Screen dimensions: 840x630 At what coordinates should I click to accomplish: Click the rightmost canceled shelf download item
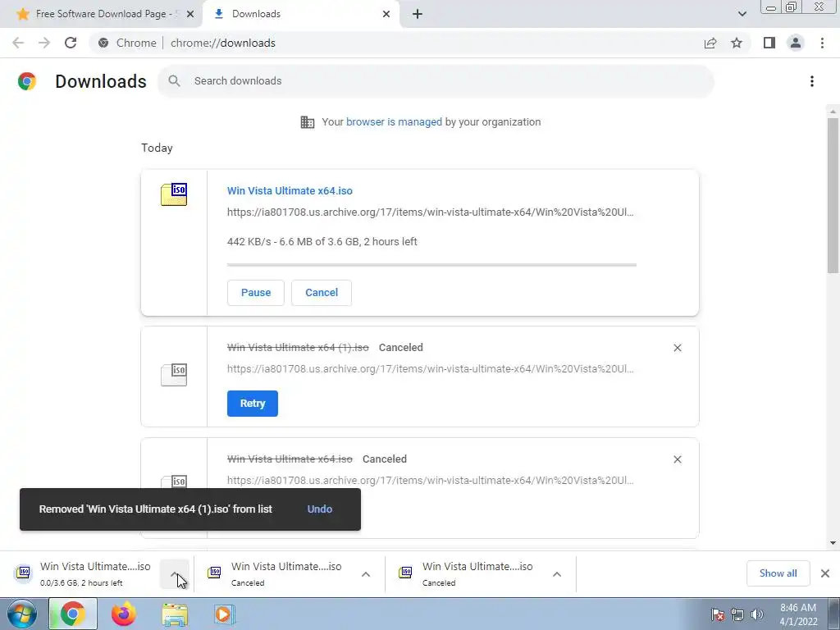469,573
